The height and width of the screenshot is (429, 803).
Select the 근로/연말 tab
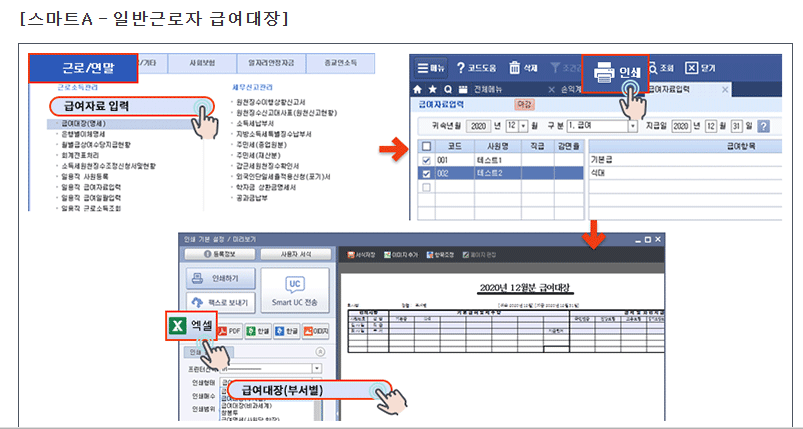coord(85,68)
